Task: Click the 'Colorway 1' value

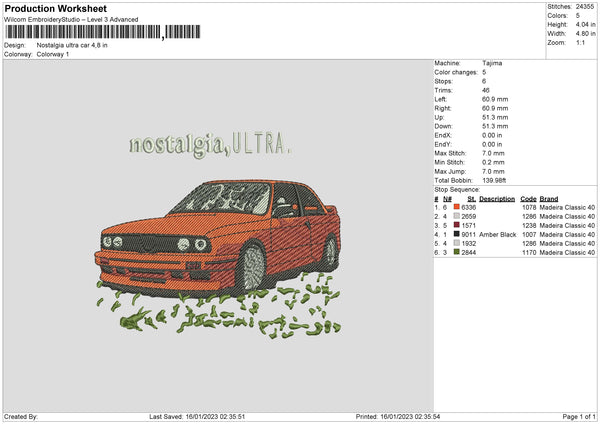Action: tap(53, 54)
